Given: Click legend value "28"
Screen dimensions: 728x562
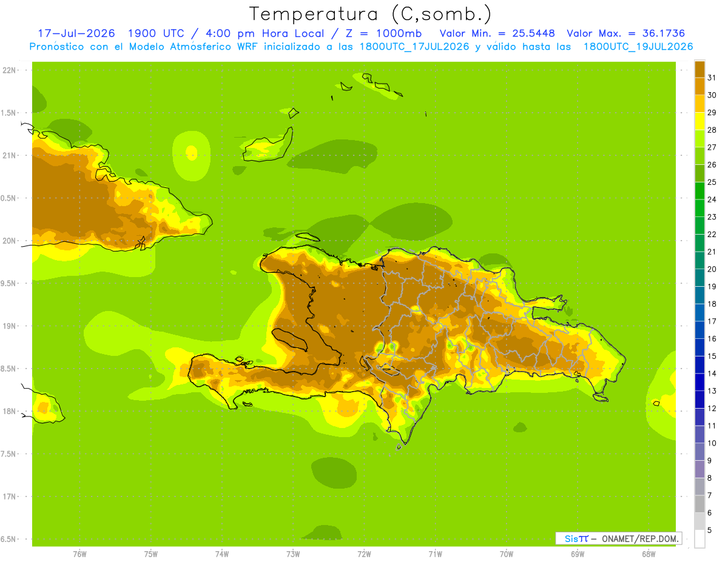Looking at the screenshot, I should (712, 130).
